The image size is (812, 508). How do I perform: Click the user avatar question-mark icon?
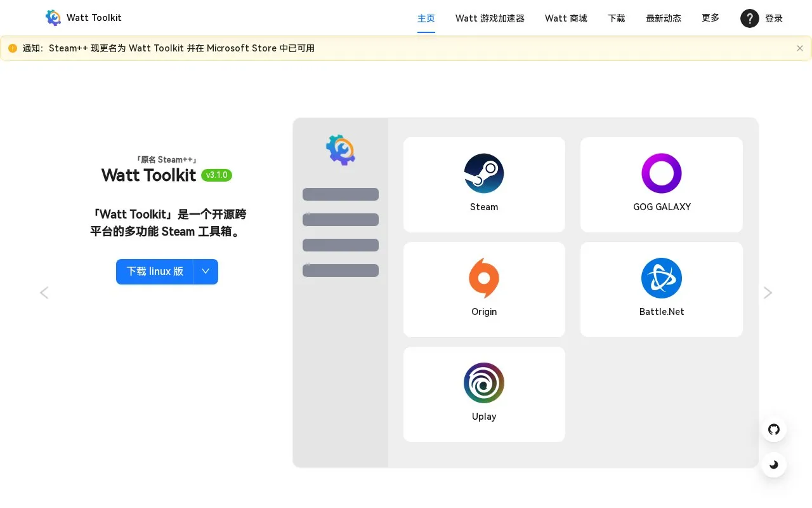[750, 18]
